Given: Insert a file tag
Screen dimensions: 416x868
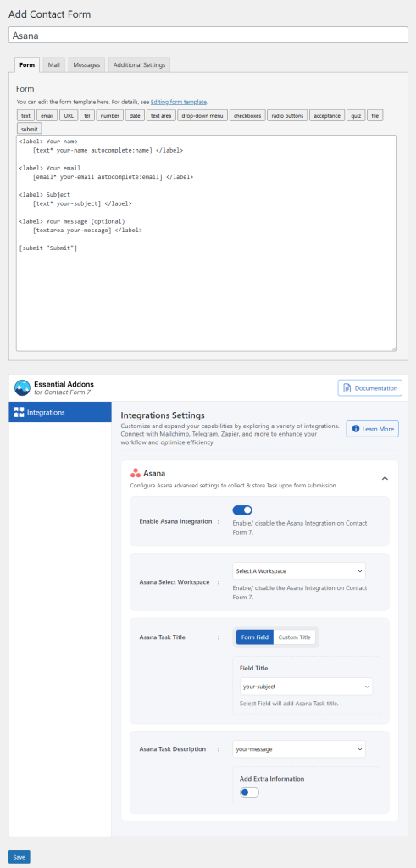Looking at the screenshot, I should pos(375,115).
